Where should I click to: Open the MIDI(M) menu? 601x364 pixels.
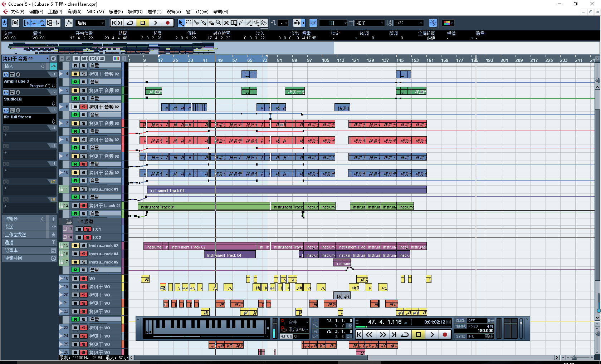pyautogui.click(x=95, y=12)
